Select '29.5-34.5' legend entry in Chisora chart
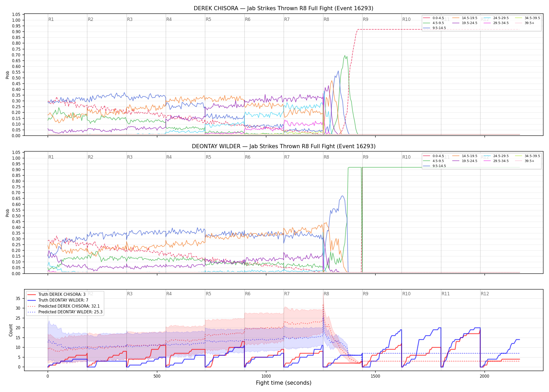Viewport: 549px width, 392px height. point(496,23)
